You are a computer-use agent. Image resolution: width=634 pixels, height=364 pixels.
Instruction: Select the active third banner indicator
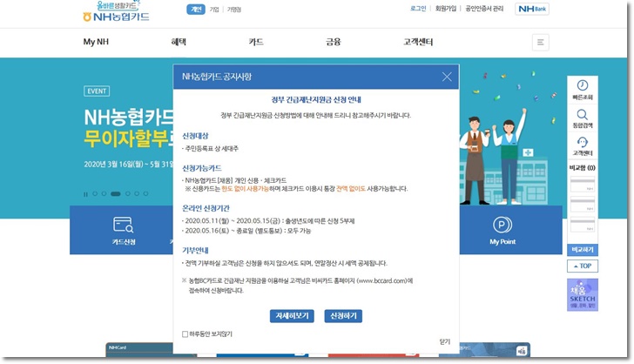(116, 193)
